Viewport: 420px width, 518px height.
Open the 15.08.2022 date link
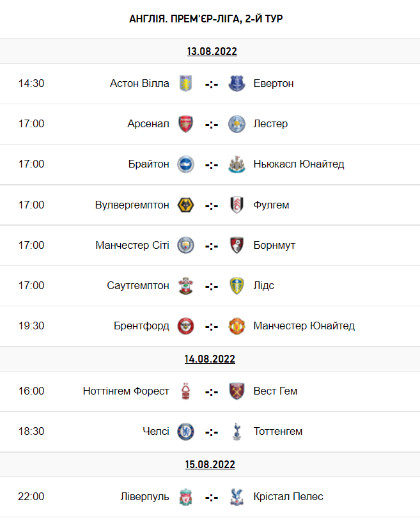(x=210, y=464)
